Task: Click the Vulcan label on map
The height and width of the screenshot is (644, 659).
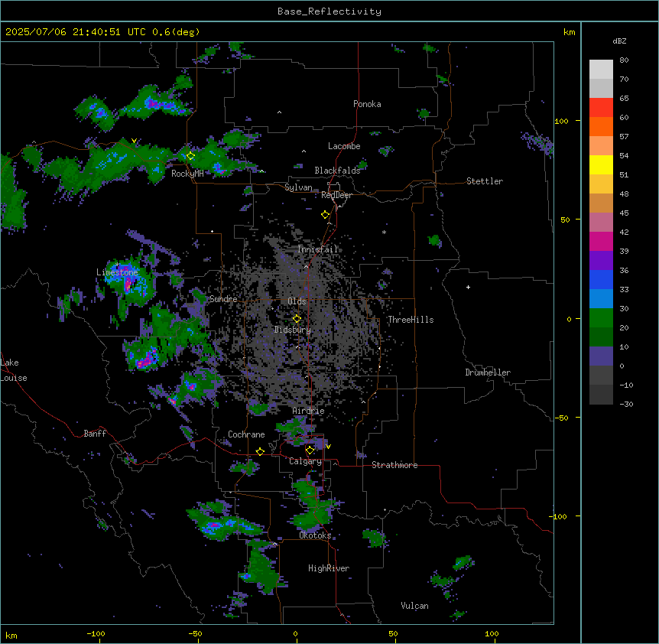Action: click(x=415, y=606)
